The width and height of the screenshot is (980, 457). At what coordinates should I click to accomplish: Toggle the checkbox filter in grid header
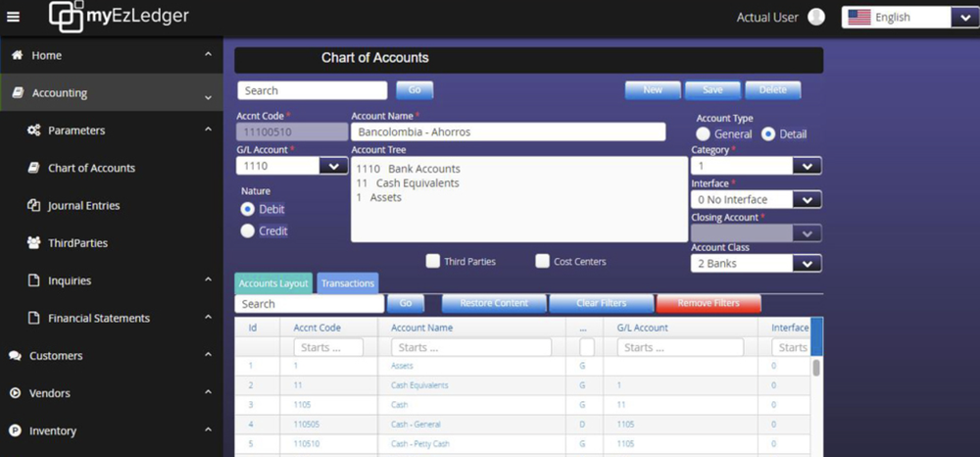(587, 347)
